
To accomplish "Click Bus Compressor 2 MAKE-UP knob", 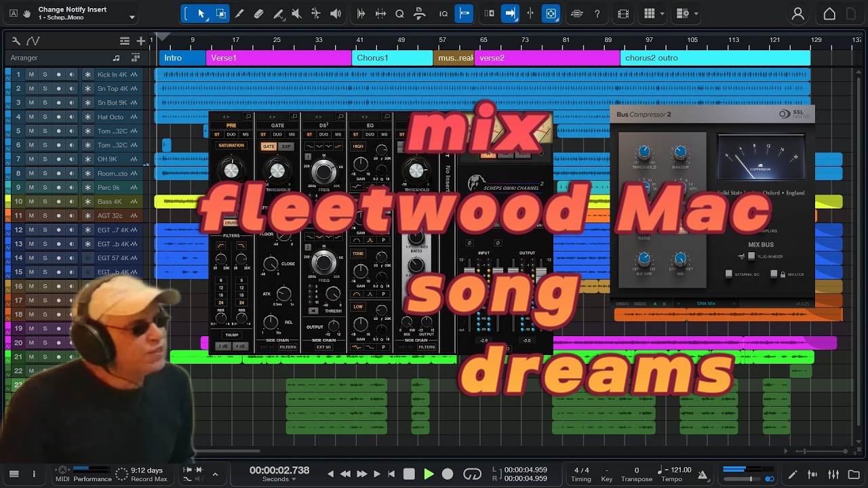I will [680, 152].
